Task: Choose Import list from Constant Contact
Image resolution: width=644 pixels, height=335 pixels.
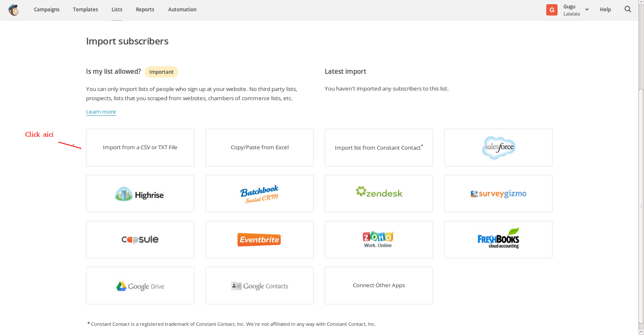Action: tap(379, 148)
